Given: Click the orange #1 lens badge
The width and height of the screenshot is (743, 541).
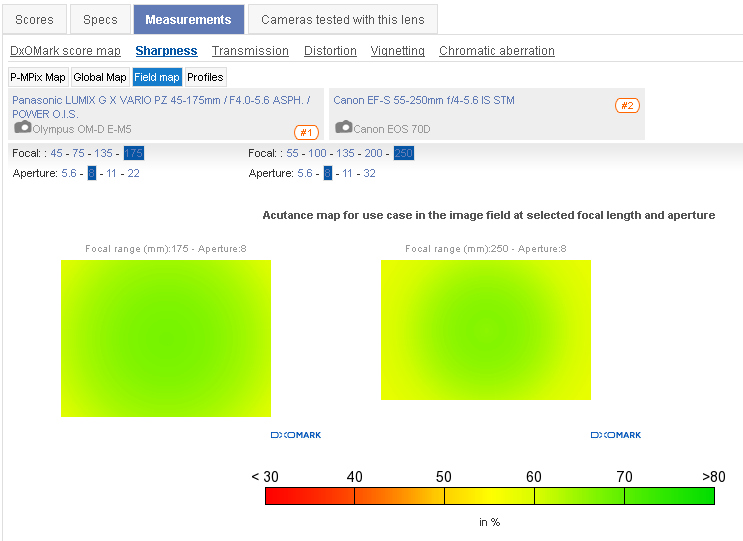Looking at the screenshot, I should [x=305, y=132].
